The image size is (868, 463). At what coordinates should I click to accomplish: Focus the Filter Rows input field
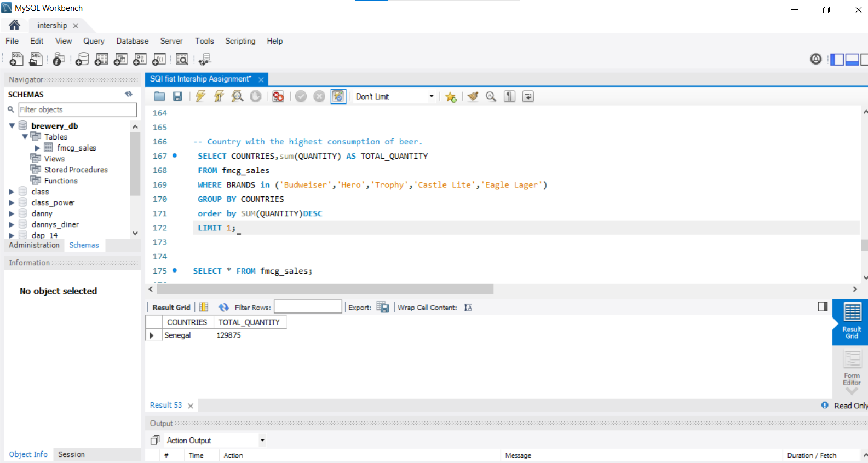click(x=308, y=307)
